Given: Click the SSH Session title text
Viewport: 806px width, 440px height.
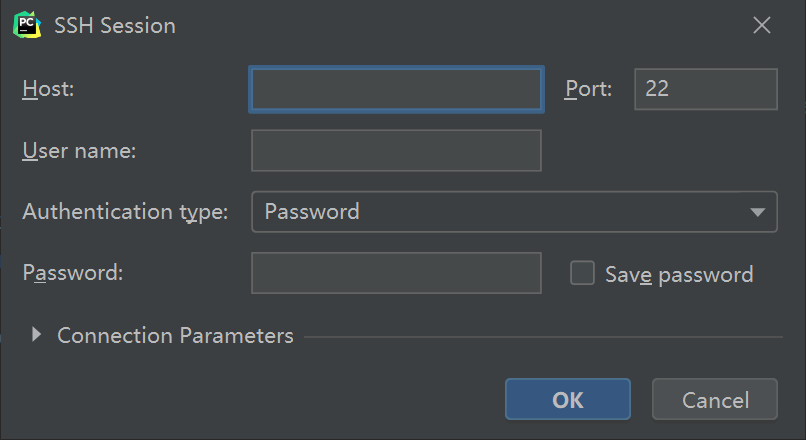Looking at the screenshot, I should [x=115, y=26].
